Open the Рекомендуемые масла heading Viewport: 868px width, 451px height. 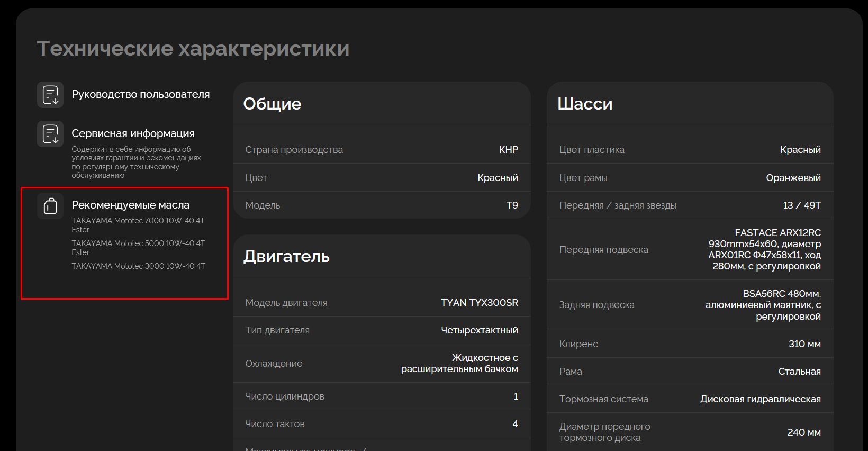[131, 205]
